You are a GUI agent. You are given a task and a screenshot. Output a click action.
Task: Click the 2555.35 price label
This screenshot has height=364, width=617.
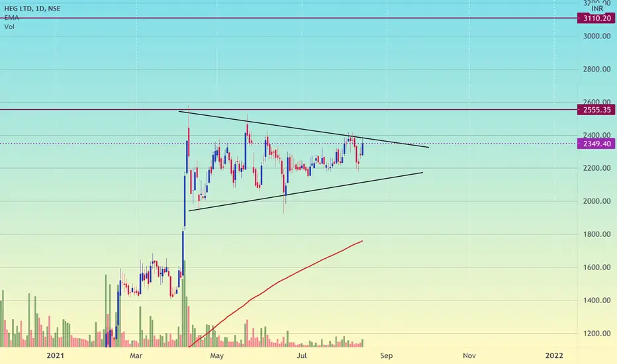(x=596, y=110)
